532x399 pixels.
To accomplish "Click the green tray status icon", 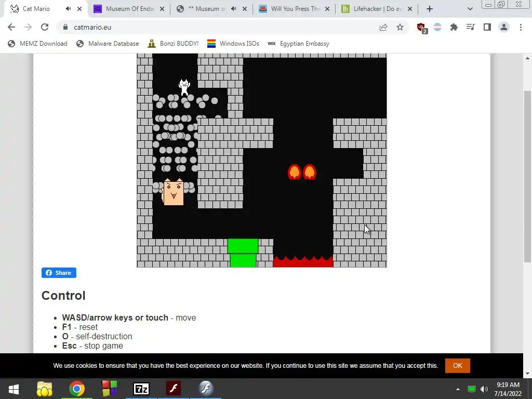I will (x=471, y=389).
